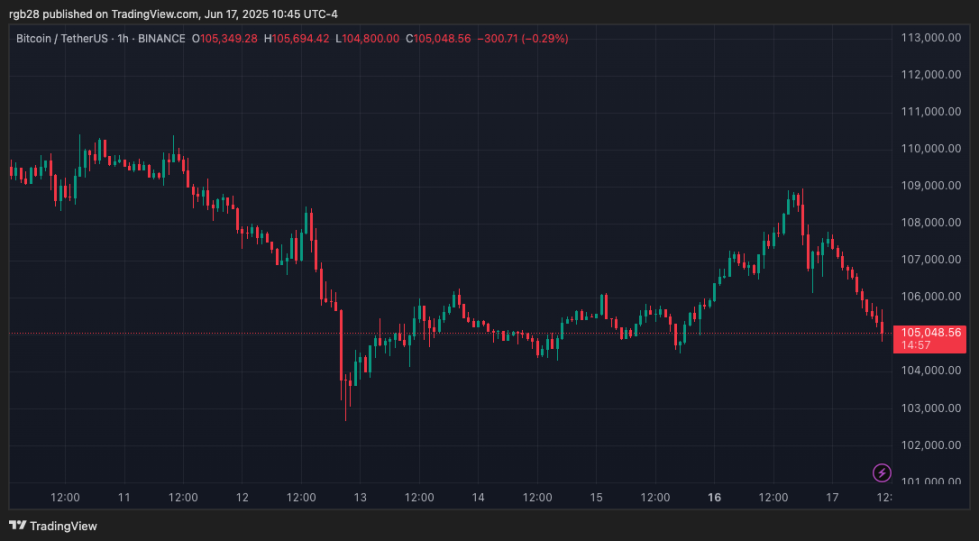This screenshot has width=979, height=541.
Task: Select the 13 date on time axis
Action: (x=360, y=497)
